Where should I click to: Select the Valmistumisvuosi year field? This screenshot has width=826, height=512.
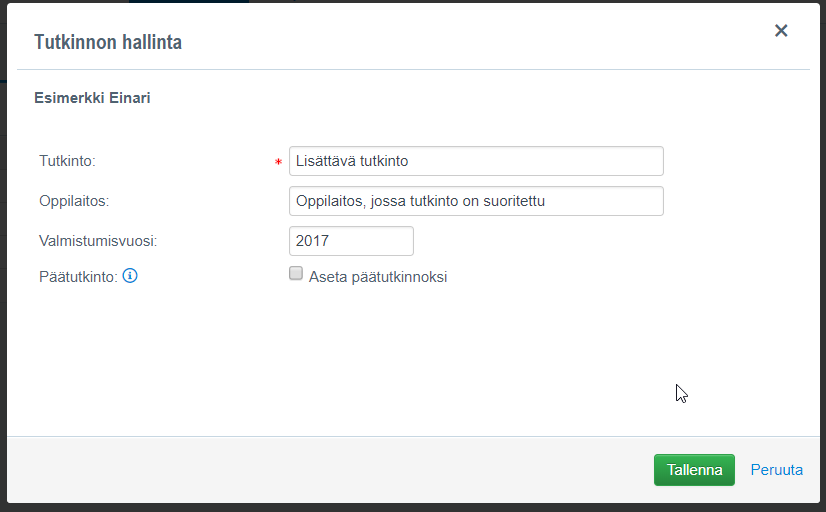350,241
